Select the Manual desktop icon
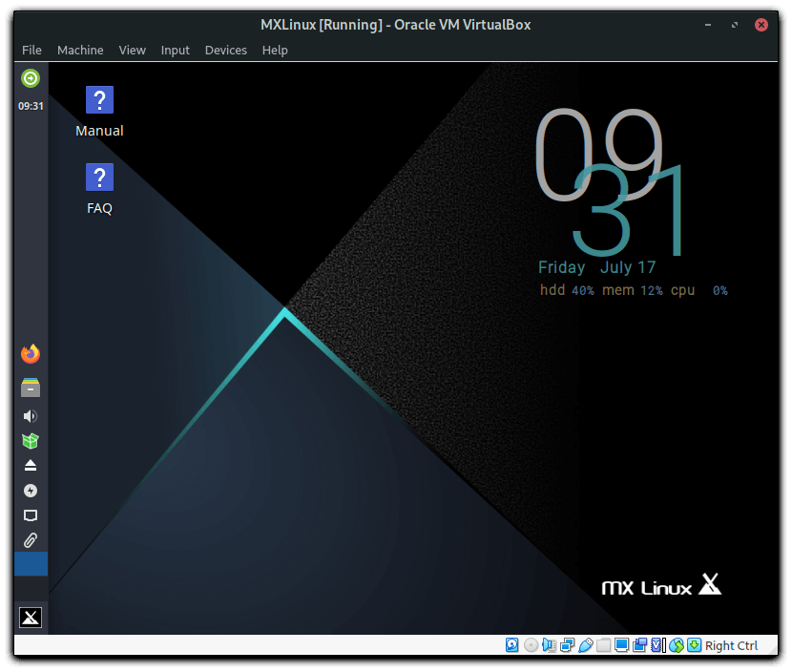 [x=99, y=112]
